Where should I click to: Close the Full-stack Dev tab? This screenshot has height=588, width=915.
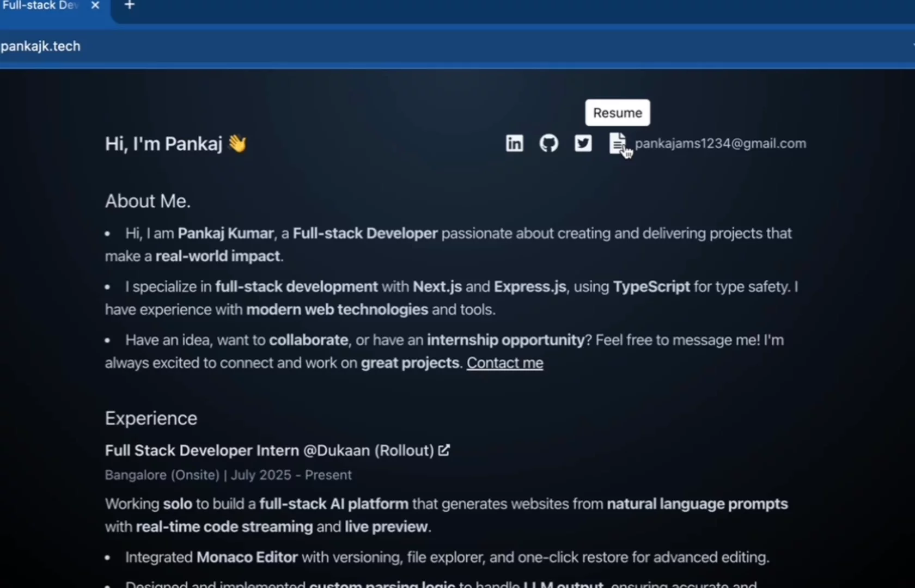pyautogui.click(x=95, y=5)
